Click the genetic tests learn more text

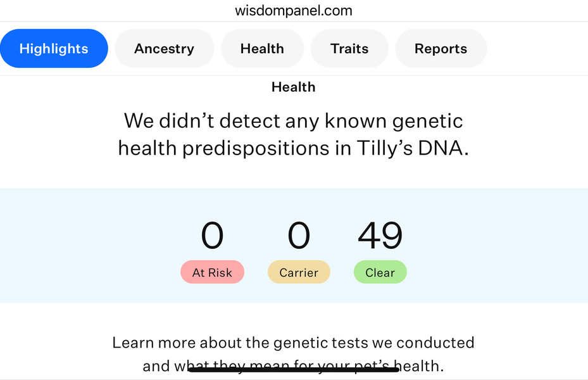click(293, 343)
